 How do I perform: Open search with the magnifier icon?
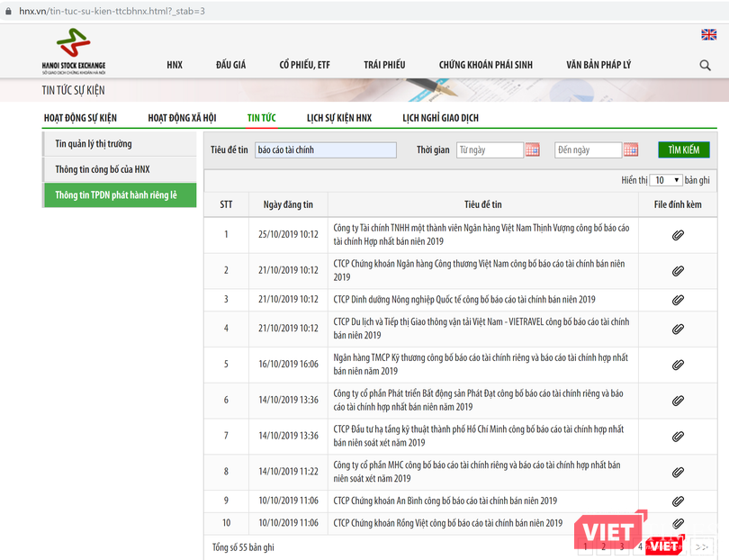pyautogui.click(x=705, y=66)
